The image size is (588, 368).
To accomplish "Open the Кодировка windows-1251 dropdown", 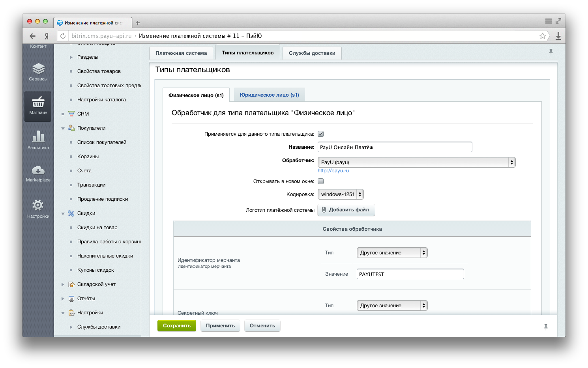I will 340,194.
